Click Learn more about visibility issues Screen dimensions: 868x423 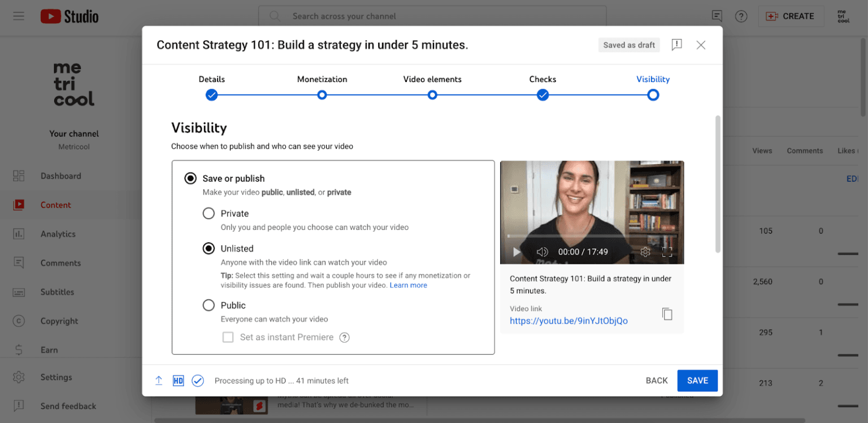[408, 285]
